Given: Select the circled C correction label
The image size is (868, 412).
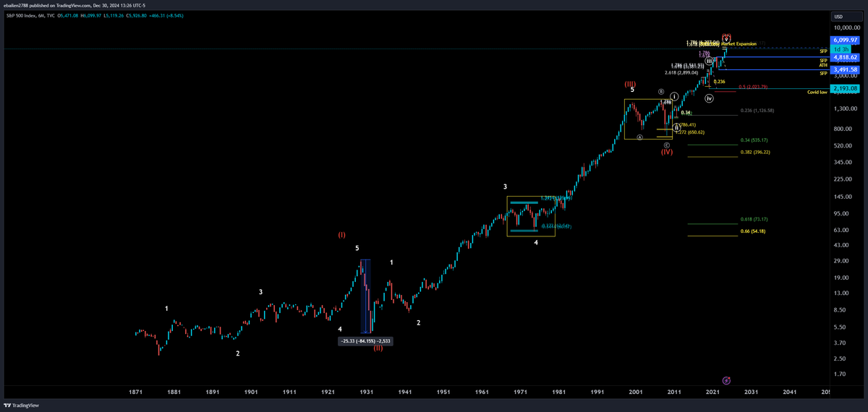Looking at the screenshot, I should click(667, 145).
